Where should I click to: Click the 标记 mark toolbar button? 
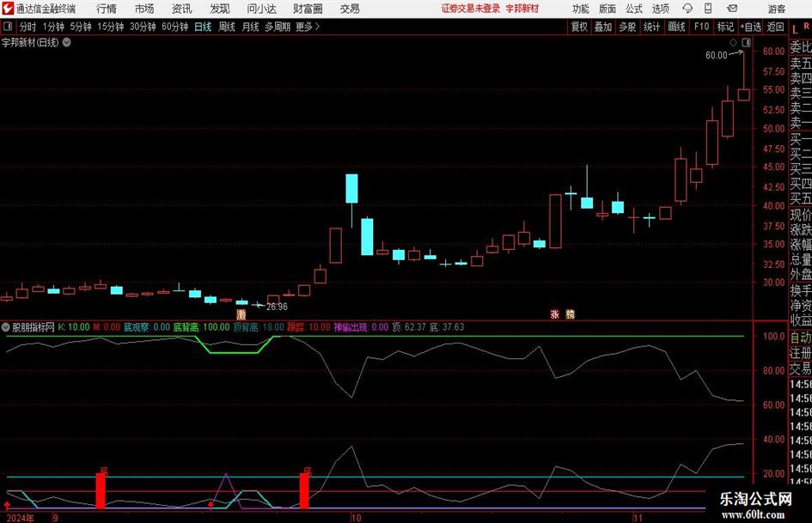coord(725,27)
